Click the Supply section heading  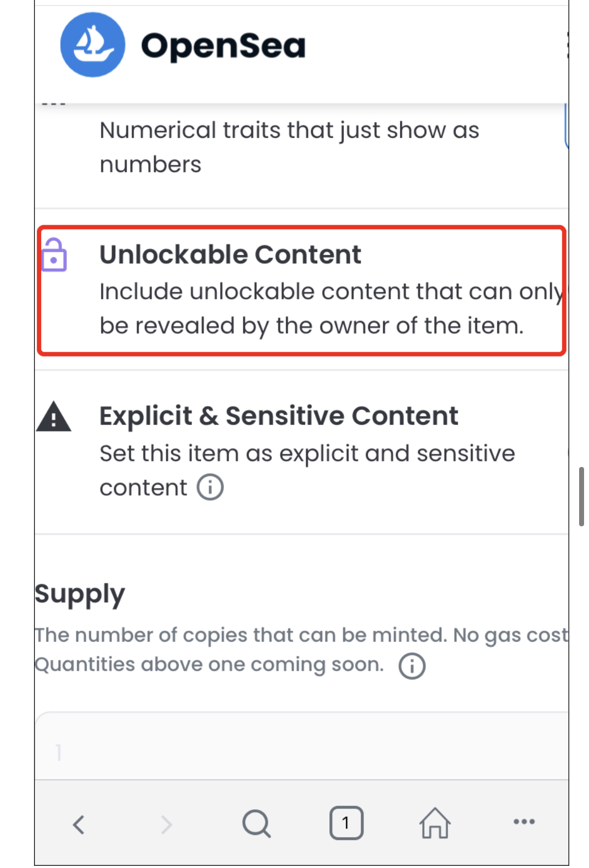[x=80, y=594]
